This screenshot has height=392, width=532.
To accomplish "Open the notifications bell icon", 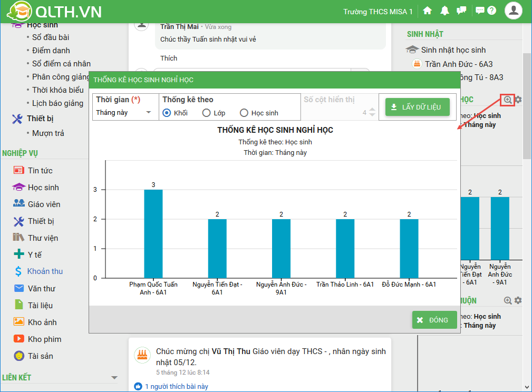I will coord(445,11).
